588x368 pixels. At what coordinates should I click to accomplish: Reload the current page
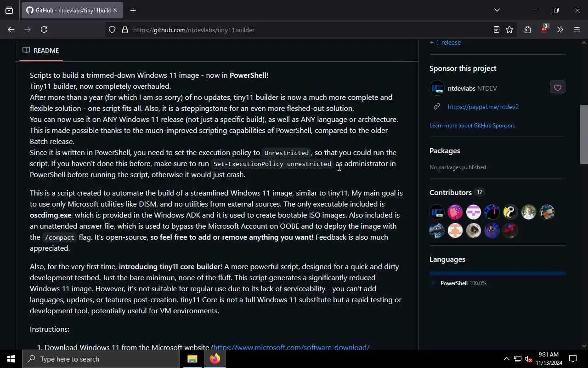pyautogui.click(x=44, y=29)
